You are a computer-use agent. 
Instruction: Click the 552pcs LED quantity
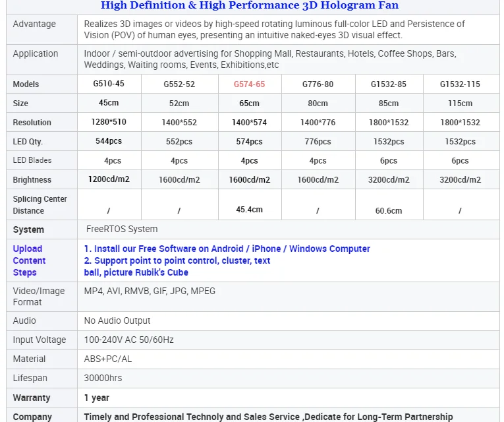(x=179, y=142)
